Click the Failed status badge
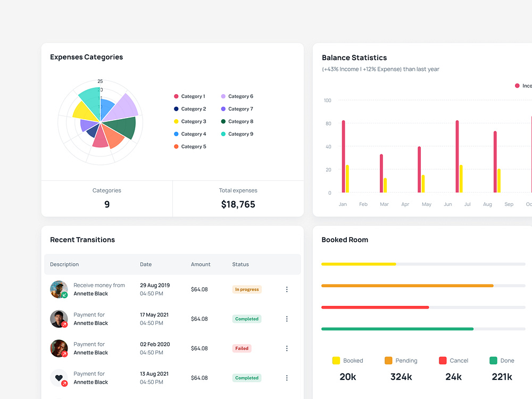Image resolution: width=532 pixels, height=399 pixels. pos(242,348)
